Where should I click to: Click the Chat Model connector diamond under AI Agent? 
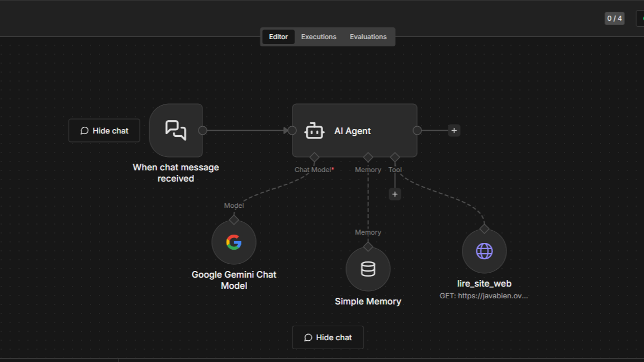pyautogui.click(x=314, y=157)
